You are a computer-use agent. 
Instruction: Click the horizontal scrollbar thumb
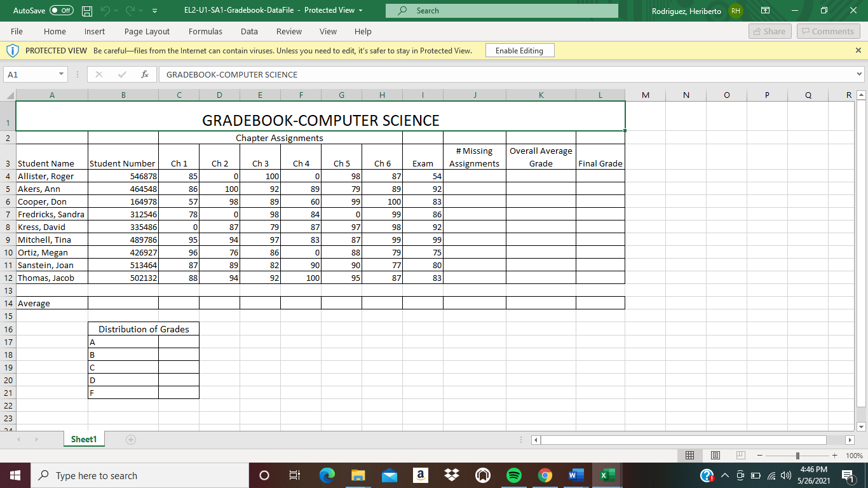click(x=683, y=440)
